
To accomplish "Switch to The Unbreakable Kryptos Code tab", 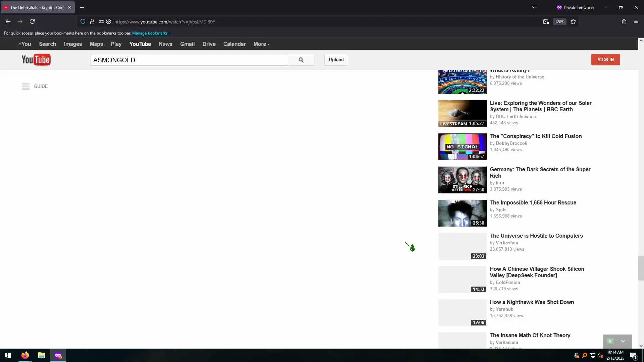I will click(x=38, y=7).
